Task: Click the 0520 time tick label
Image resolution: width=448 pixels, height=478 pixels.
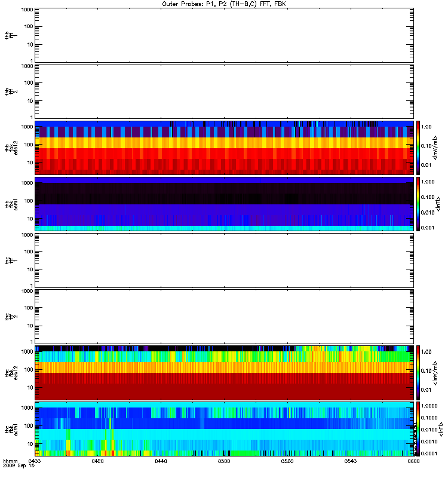Action: click(x=287, y=461)
